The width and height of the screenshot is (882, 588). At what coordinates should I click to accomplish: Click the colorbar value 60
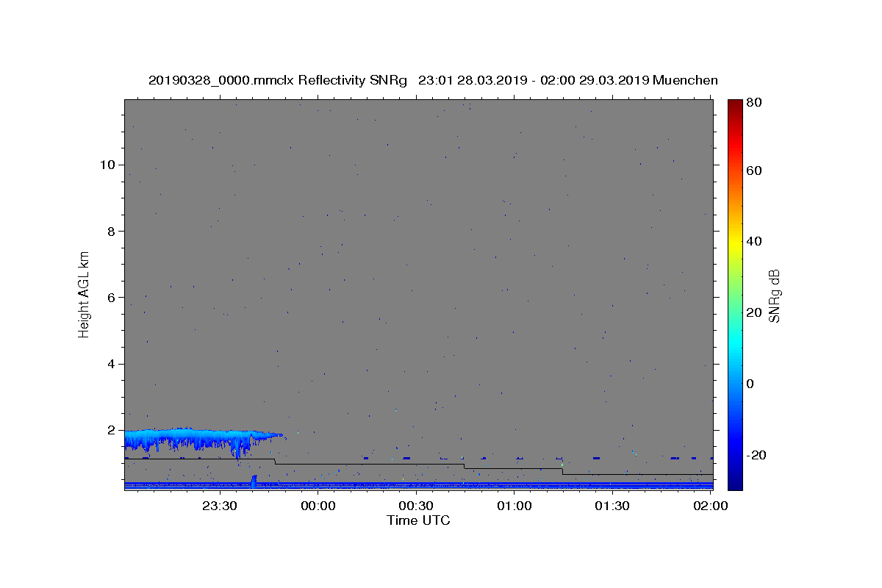(x=755, y=171)
